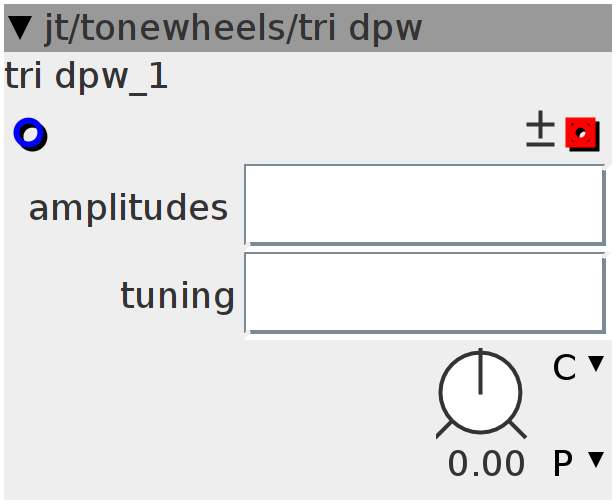This screenshot has width=616, height=504.
Task: Click the C control letter
Action: click(x=565, y=367)
